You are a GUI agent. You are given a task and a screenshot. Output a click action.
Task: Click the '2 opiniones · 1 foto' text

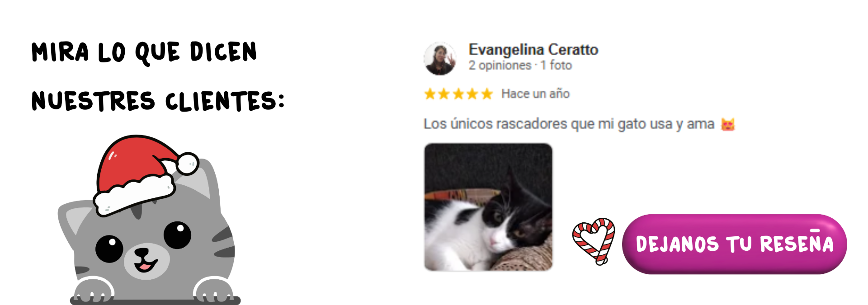click(x=520, y=66)
